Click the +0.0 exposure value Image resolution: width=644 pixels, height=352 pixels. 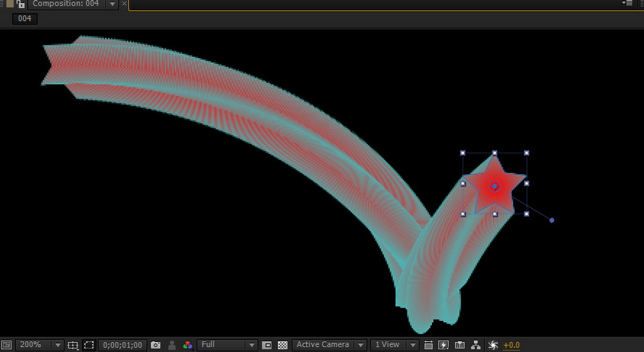[511, 345]
